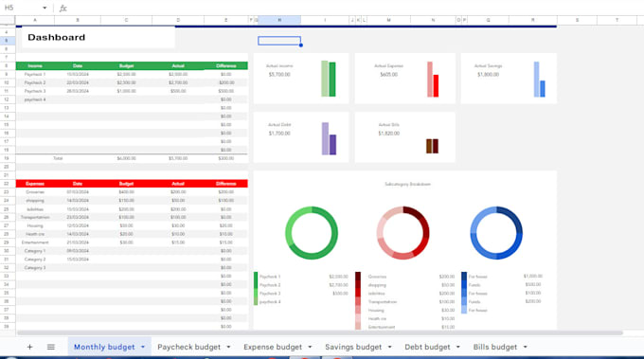Open Debt budget tab dropdown arrow
This screenshot has width=644, height=359.
pyautogui.click(x=458, y=347)
